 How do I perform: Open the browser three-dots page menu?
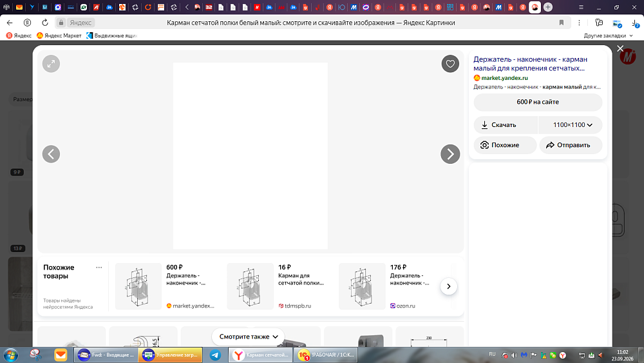click(579, 23)
